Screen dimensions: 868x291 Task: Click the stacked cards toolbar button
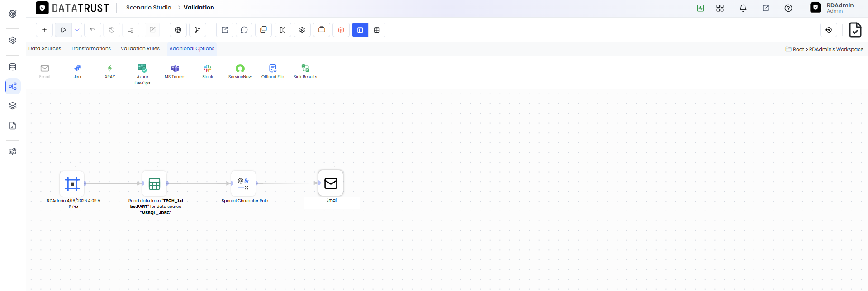pos(322,30)
